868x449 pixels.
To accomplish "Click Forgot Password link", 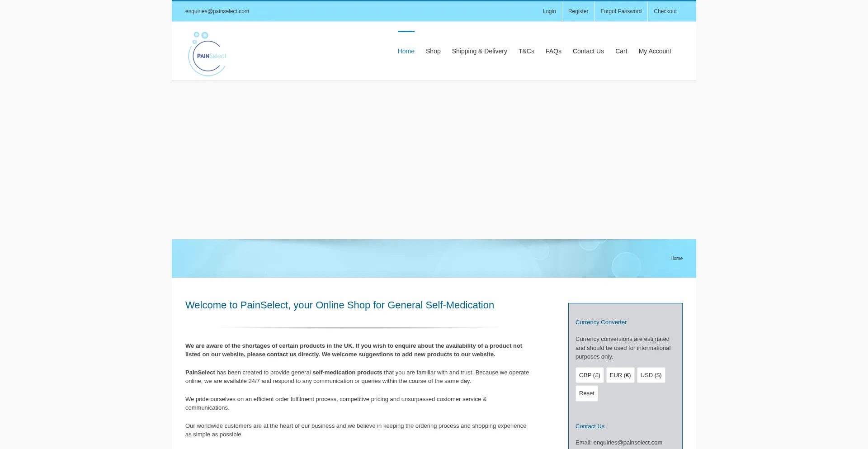I will [x=621, y=11].
